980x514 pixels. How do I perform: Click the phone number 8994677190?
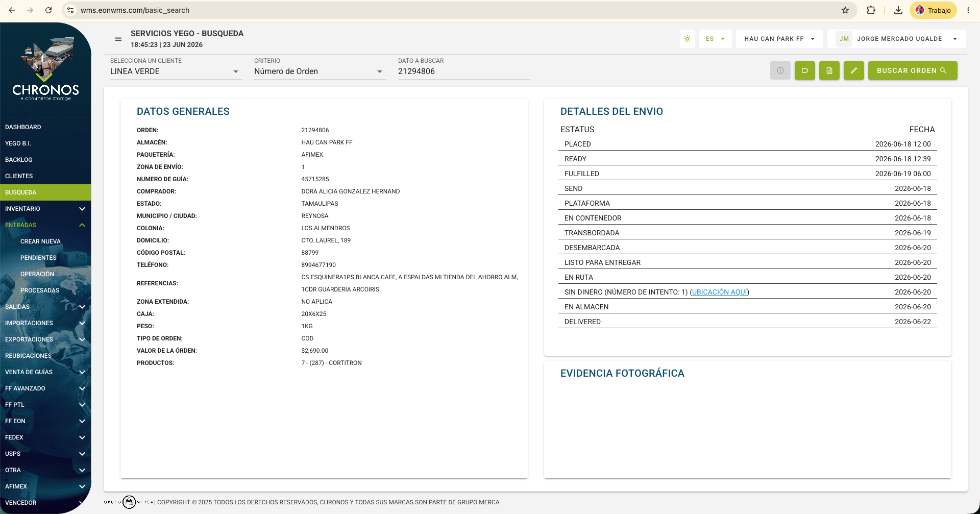point(318,265)
